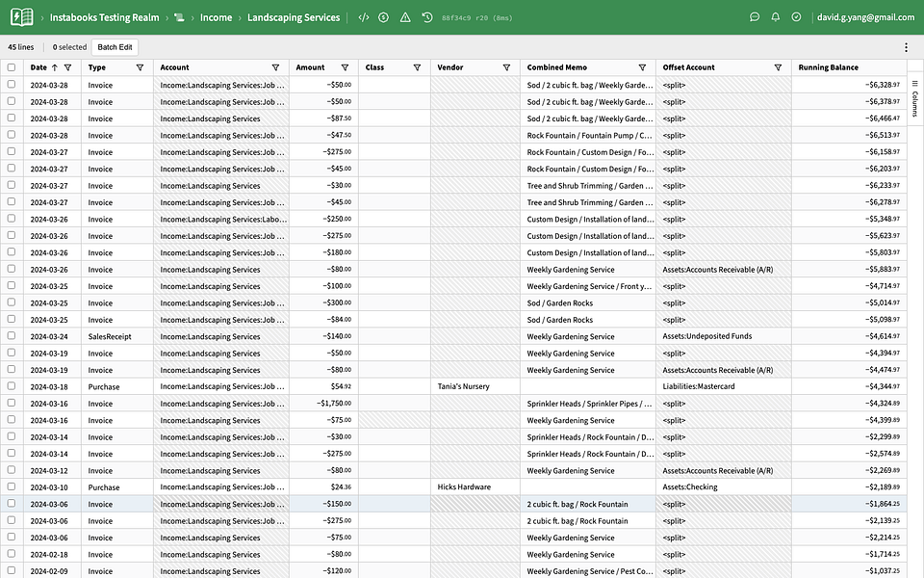The image size is (924, 578).
Task: Open the Offset Account column filter
Action: click(778, 67)
